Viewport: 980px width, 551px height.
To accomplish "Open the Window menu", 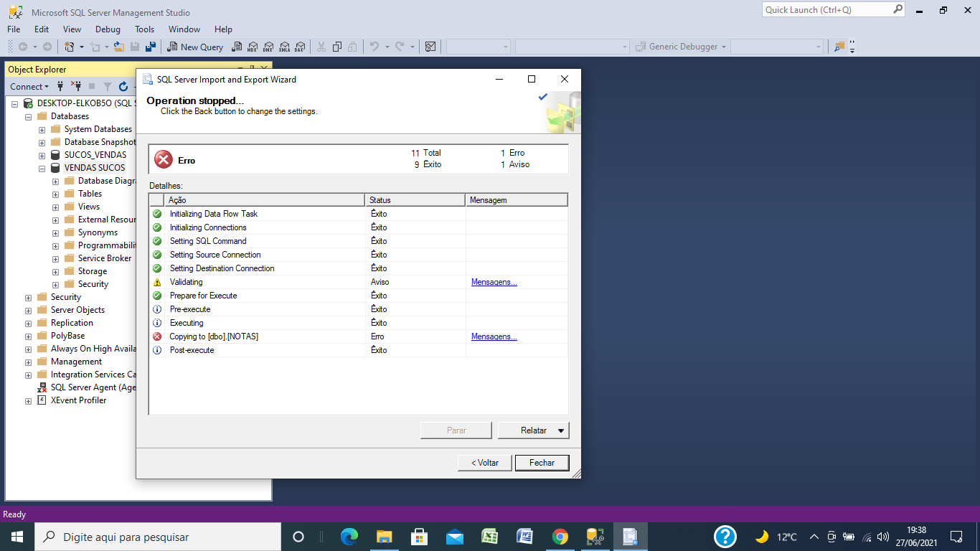I will pyautogui.click(x=184, y=29).
